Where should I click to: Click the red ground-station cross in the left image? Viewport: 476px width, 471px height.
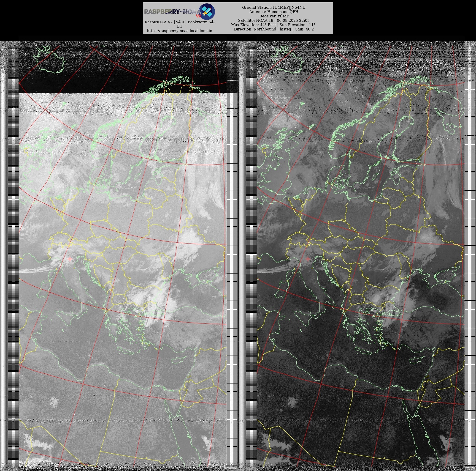point(70,259)
